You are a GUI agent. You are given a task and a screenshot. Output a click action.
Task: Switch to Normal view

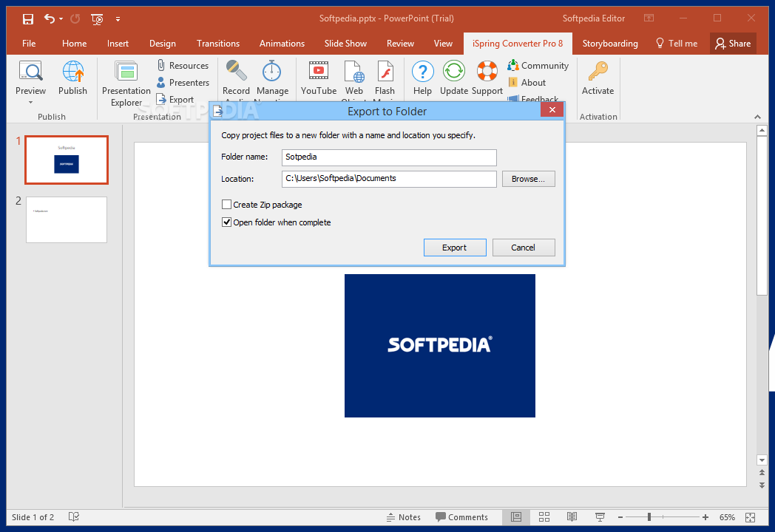point(516,517)
